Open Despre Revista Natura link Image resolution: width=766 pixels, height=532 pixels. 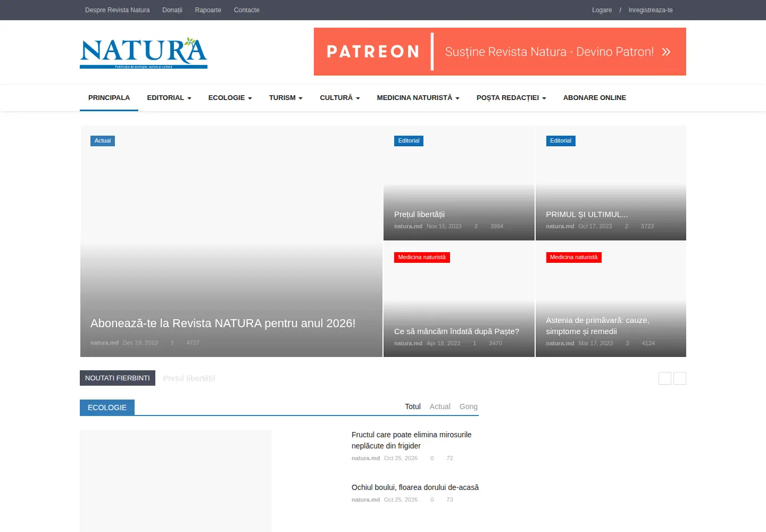[x=118, y=10]
